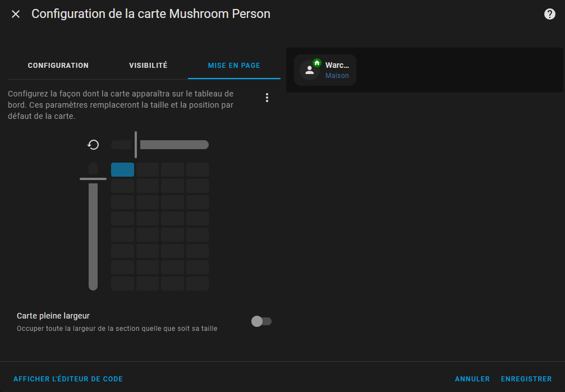Click the reset layout size icon
This screenshot has width=565, height=392.
pos(93,145)
